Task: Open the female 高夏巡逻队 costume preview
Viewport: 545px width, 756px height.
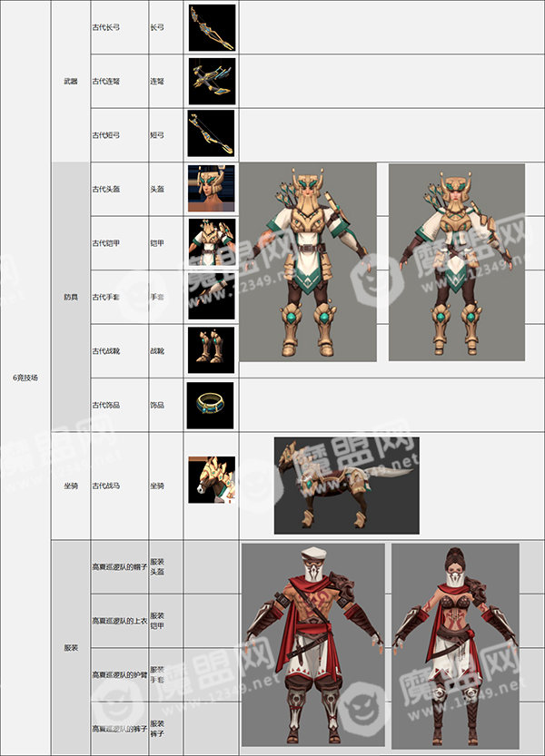Action: pyautogui.click(x=455, y=645)
